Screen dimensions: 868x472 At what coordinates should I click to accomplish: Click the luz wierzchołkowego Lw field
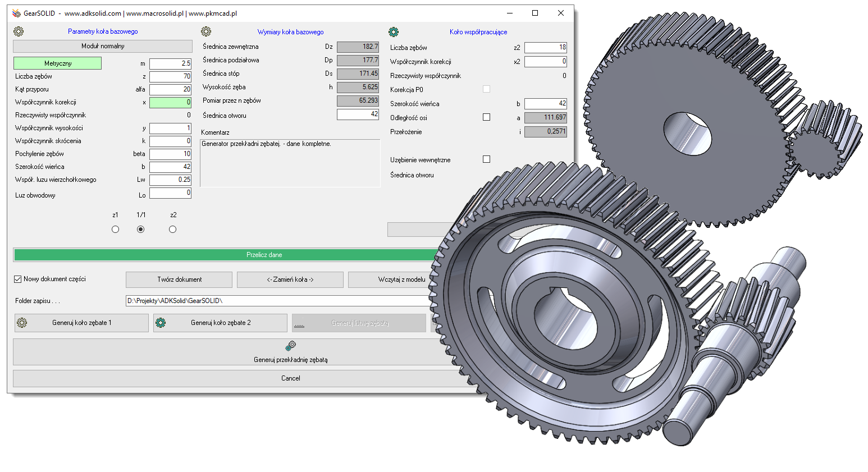171,180
